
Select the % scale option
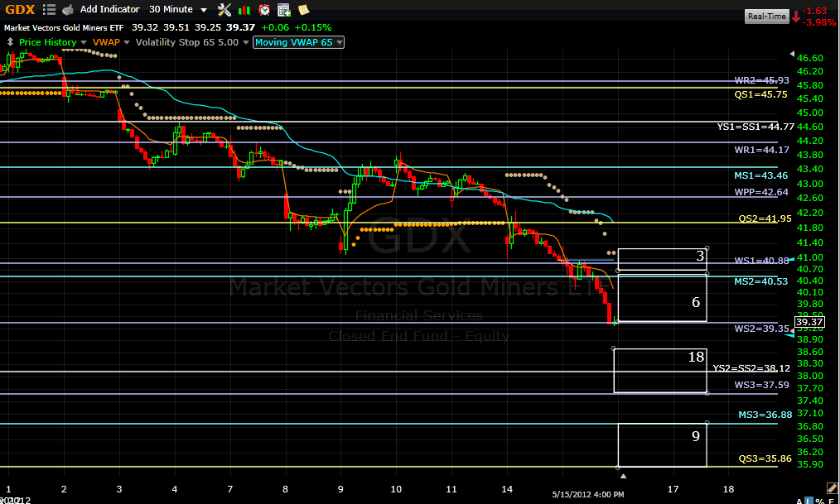(x=819, y=501)
